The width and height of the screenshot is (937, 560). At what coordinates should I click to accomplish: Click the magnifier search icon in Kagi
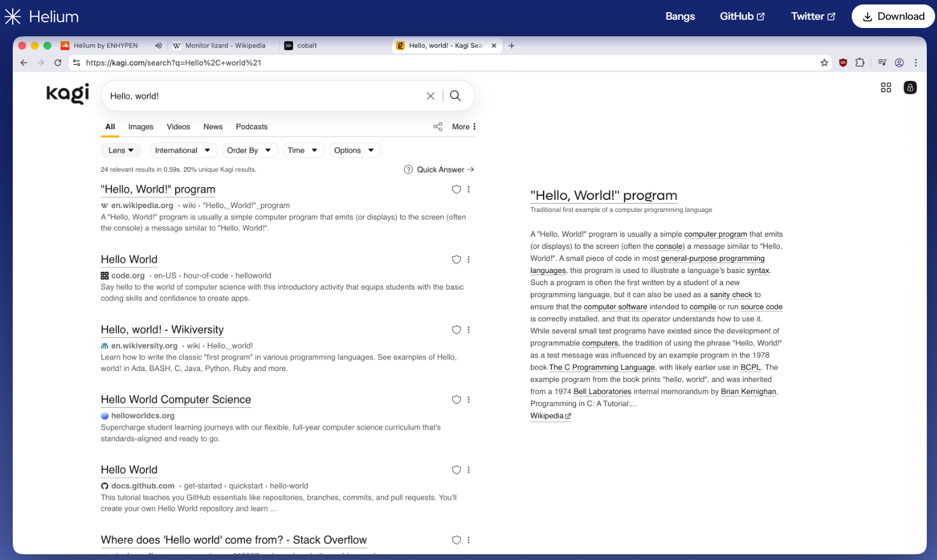455,95
